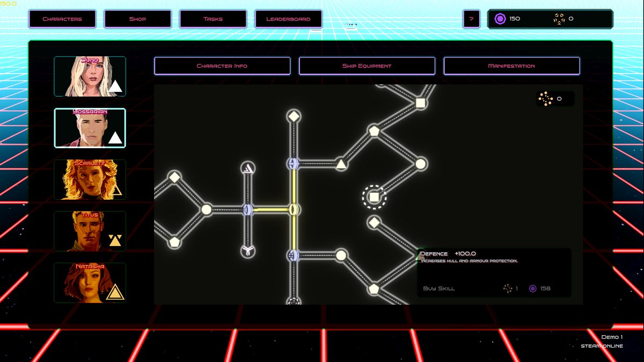This screenshot has height=362, width=644.
Task: Click the yellow glowing central skill node
Action: [293, 209]
